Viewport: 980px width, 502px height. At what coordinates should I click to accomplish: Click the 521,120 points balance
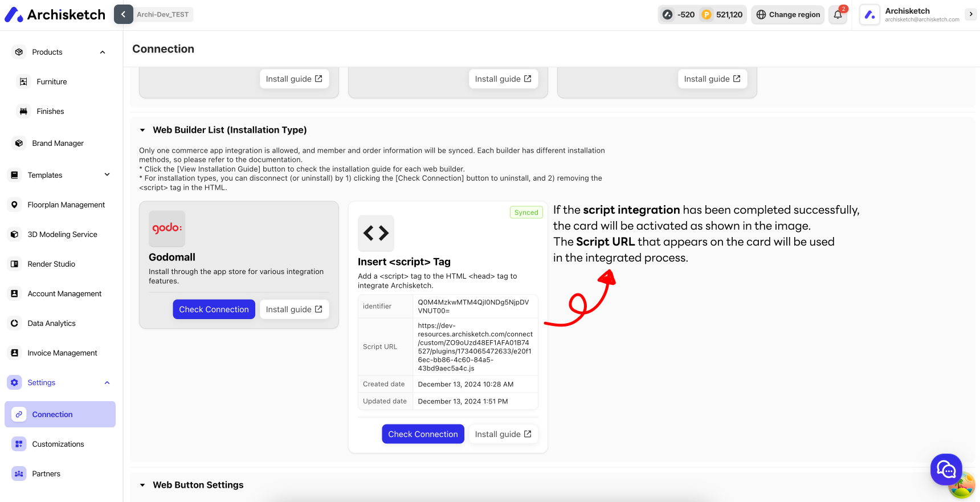point(729,15)
